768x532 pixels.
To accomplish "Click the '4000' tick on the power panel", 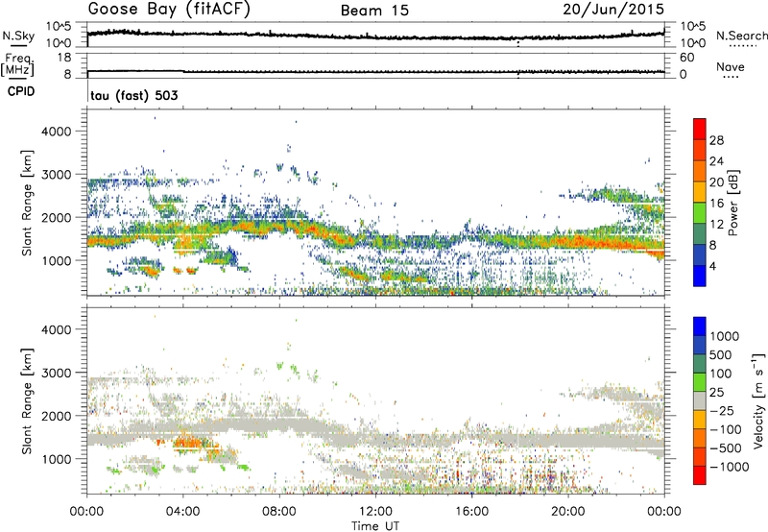I will point(56,132).
